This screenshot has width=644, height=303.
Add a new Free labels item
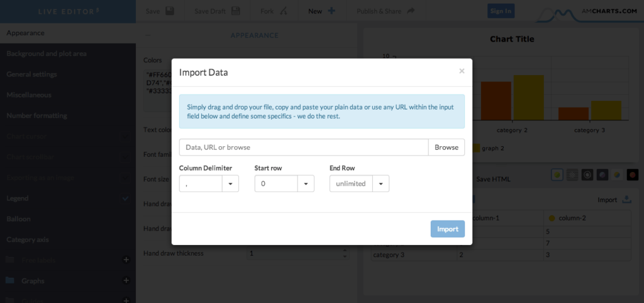coord(126,260)
